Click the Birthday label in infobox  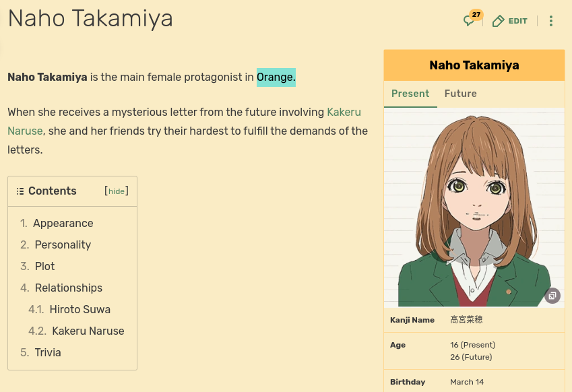click(408, 382)
